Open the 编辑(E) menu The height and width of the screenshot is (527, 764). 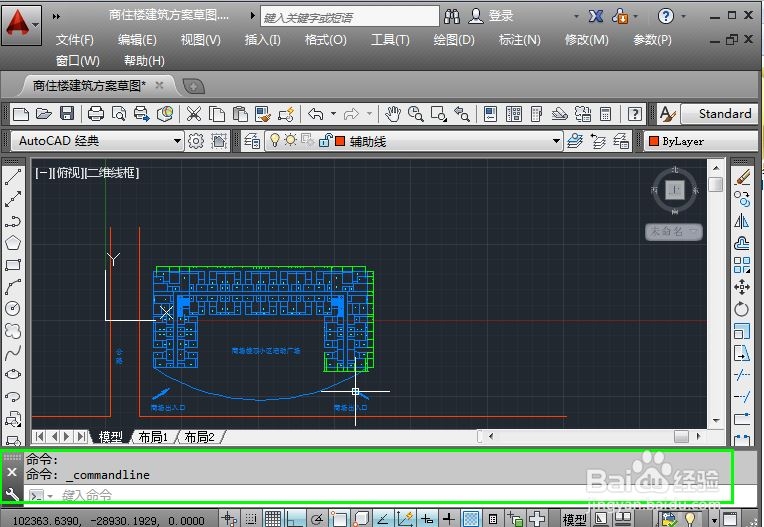click(x=137, y=39)
